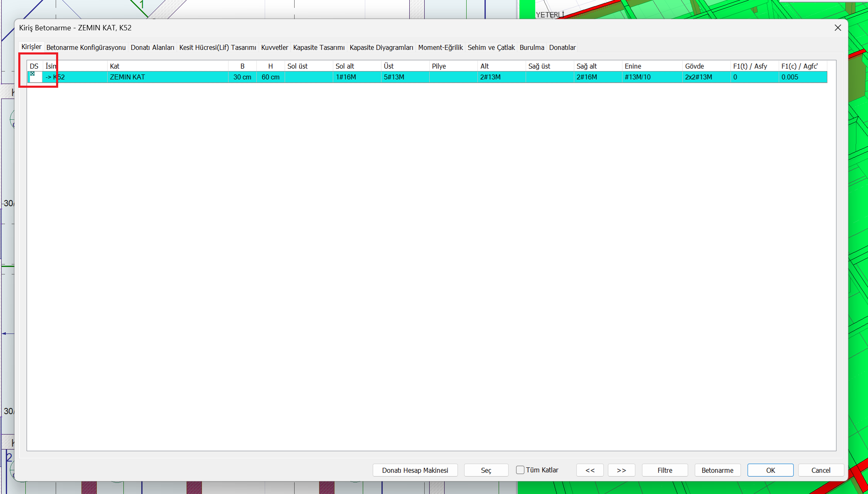The image size is (868, 494).
Task: Click the Donatı Hesap Makinesi button
Action: 415,470
